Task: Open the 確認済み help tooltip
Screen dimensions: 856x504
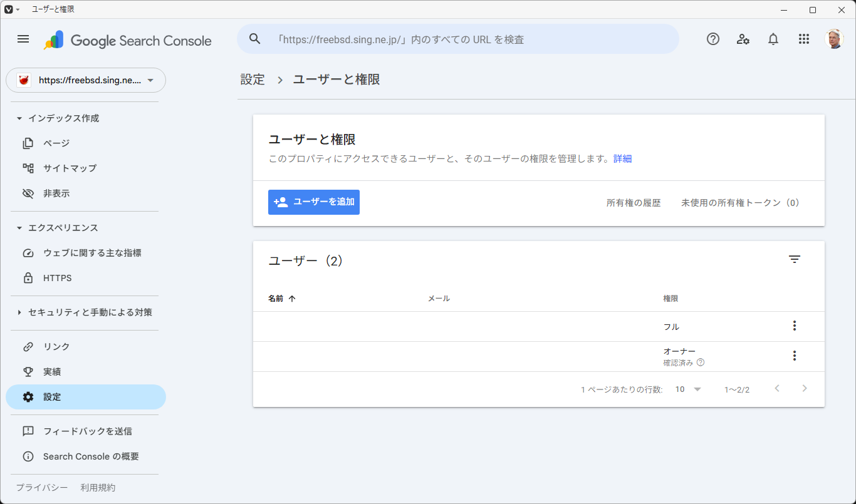Action: click(x=701, y=362)
